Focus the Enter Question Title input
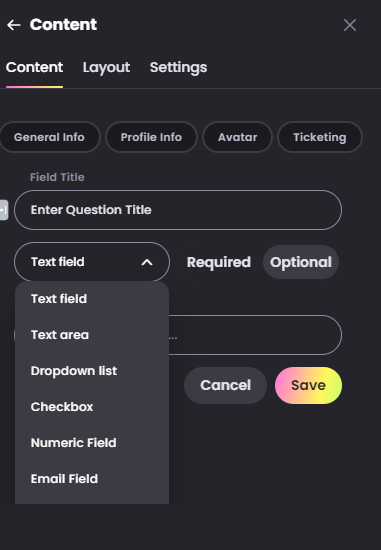This screenshot has height=550, width=381. (x=178, y=210)
